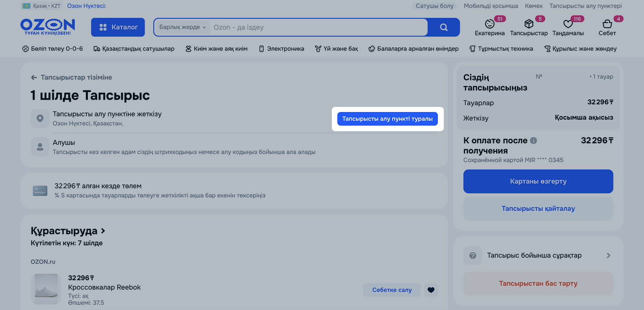Click Тапсырысты алу пункті туралы button
Image resolution: width=644 pixels, height=310 pixels.
(388, 119)
